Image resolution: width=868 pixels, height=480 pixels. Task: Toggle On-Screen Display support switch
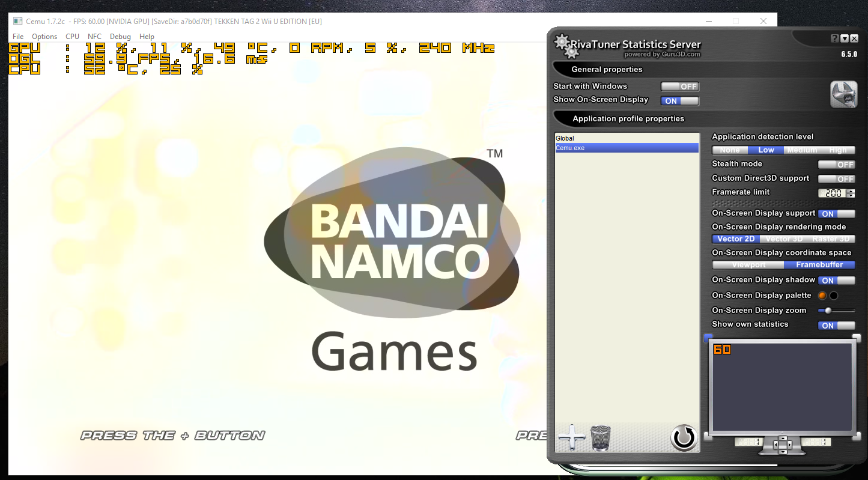(837, 213)
